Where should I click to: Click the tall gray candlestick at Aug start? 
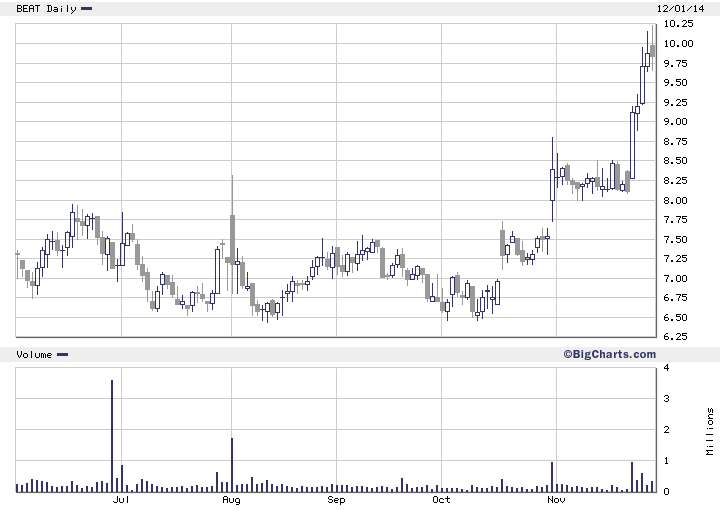[x=232, y=234]
